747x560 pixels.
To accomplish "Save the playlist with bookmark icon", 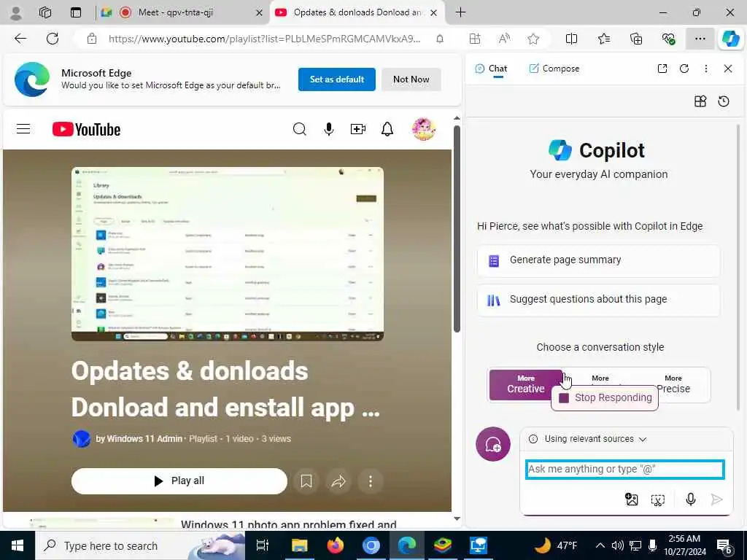I will (x=306, y=481).
